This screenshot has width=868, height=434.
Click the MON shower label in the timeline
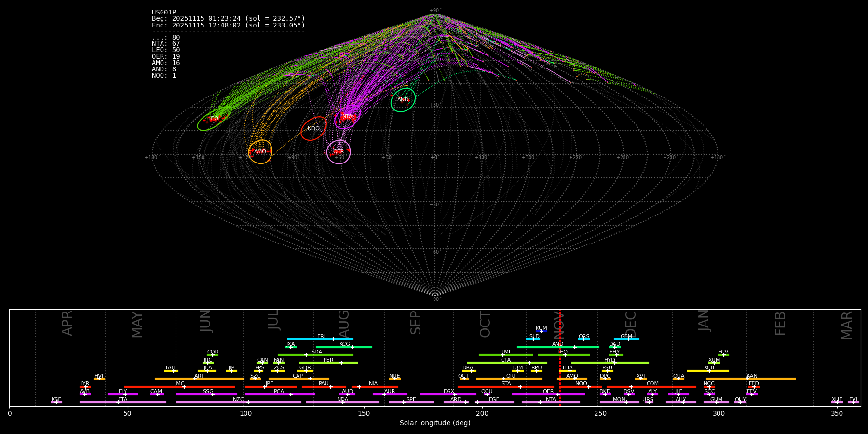coord(619,400)
